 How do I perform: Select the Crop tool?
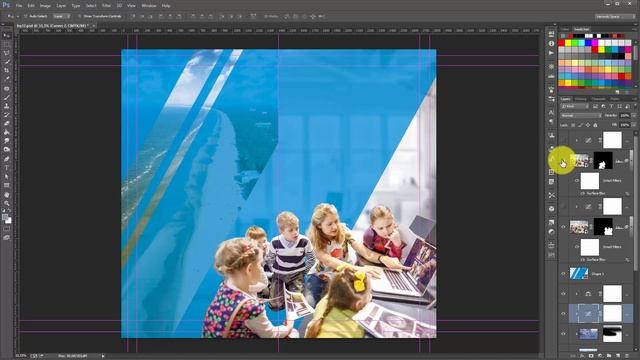click(x=7, y=70)
